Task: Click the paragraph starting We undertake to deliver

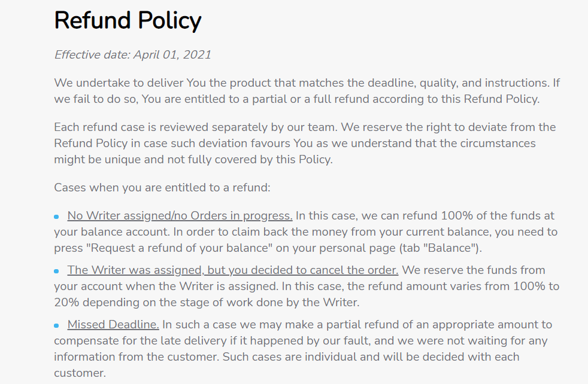Action: 307,91
